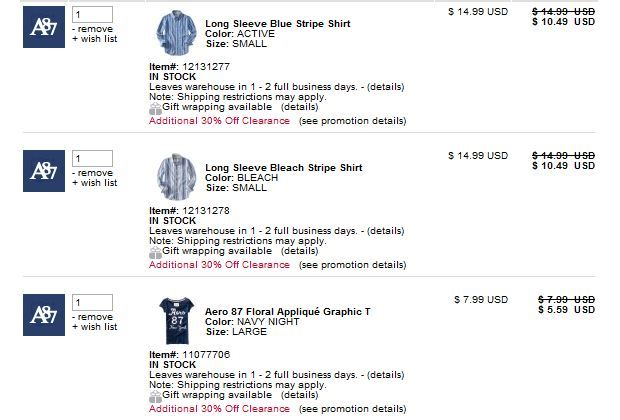This screenshot has height=420, width=620.
Task: Open the navy Aero 87 tee thumbnail
Action: coord(176,321)
